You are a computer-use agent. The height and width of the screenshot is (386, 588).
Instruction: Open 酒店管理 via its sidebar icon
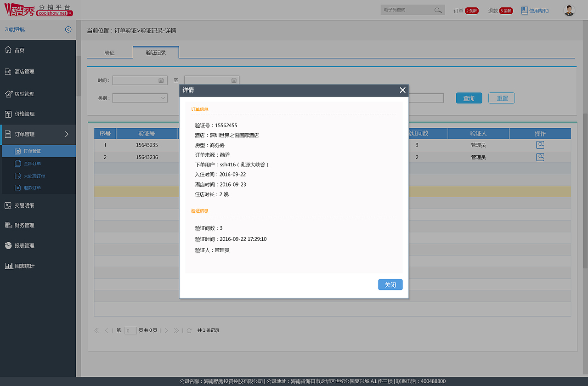8,72
